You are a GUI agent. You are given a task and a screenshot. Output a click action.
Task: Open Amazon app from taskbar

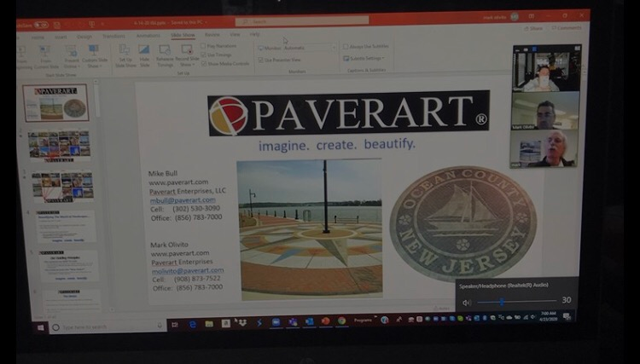pos(225,323)
